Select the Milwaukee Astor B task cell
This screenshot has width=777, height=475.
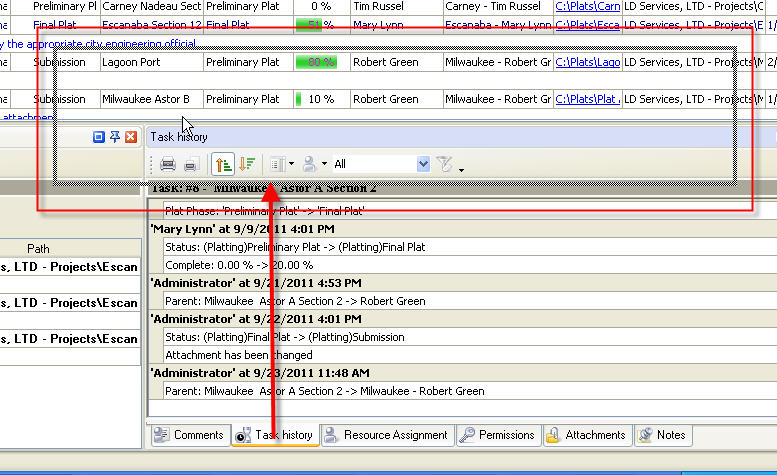click(x=146, y=99)
